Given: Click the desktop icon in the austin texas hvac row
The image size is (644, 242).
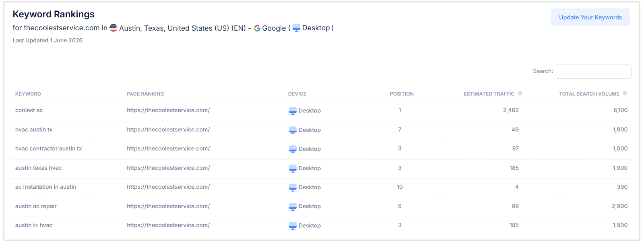Looking at the screenshot, I should 293,169.
